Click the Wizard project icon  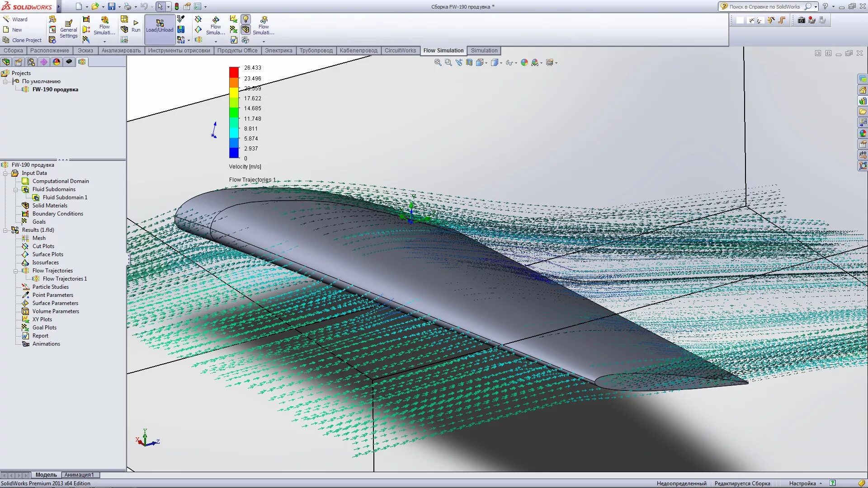[x=6, y=19]
